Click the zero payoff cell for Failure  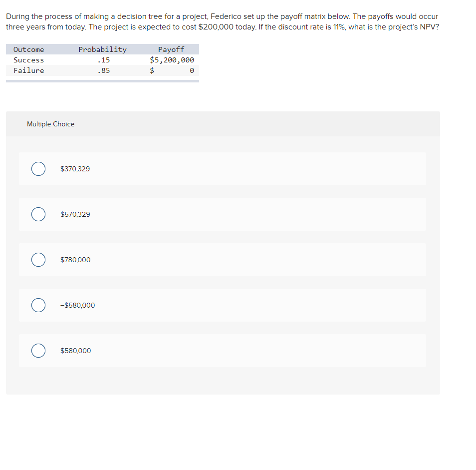point(192,70)
